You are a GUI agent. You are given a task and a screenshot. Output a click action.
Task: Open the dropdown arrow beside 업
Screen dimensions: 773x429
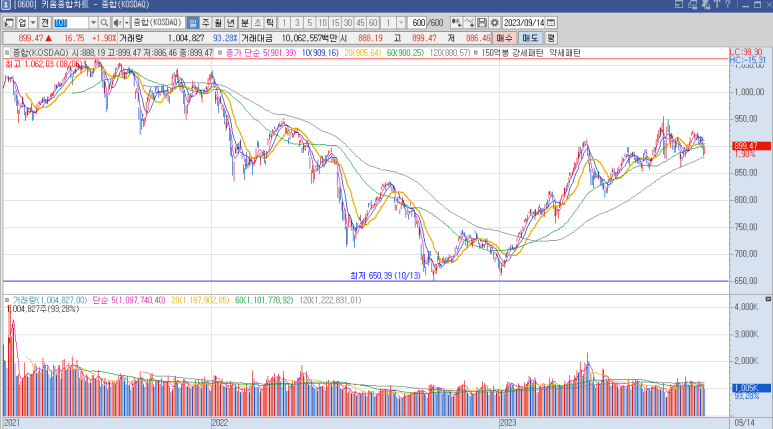coord(33,23)
